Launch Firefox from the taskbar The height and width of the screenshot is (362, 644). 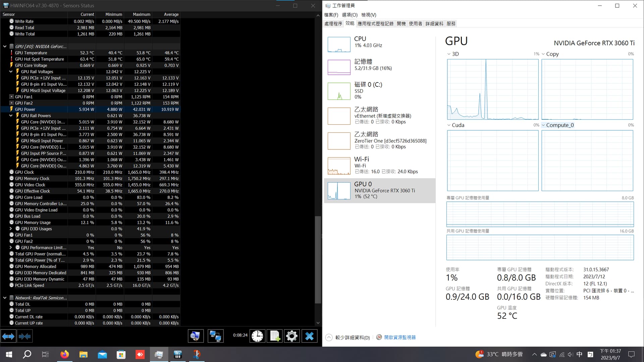[x=64, y=354]
